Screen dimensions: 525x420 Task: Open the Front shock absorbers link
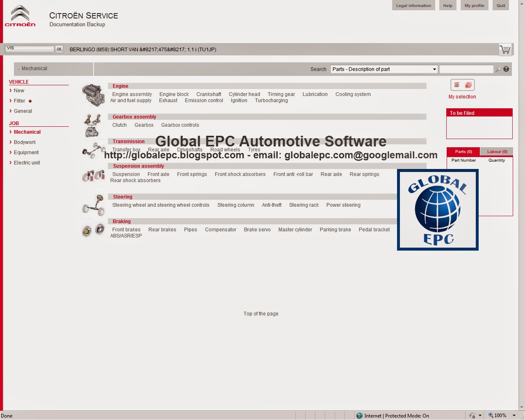pos(240,174)
